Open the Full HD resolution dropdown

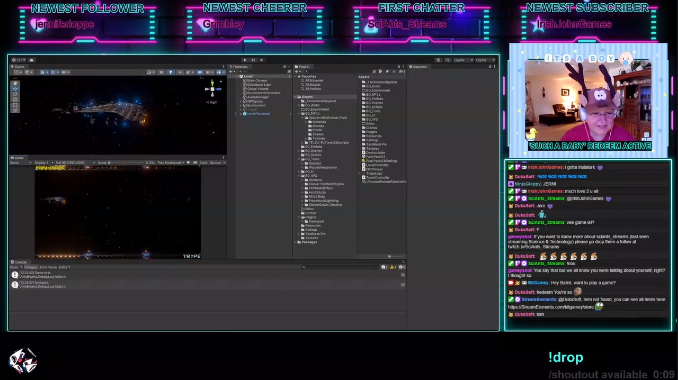pos(75,163)
